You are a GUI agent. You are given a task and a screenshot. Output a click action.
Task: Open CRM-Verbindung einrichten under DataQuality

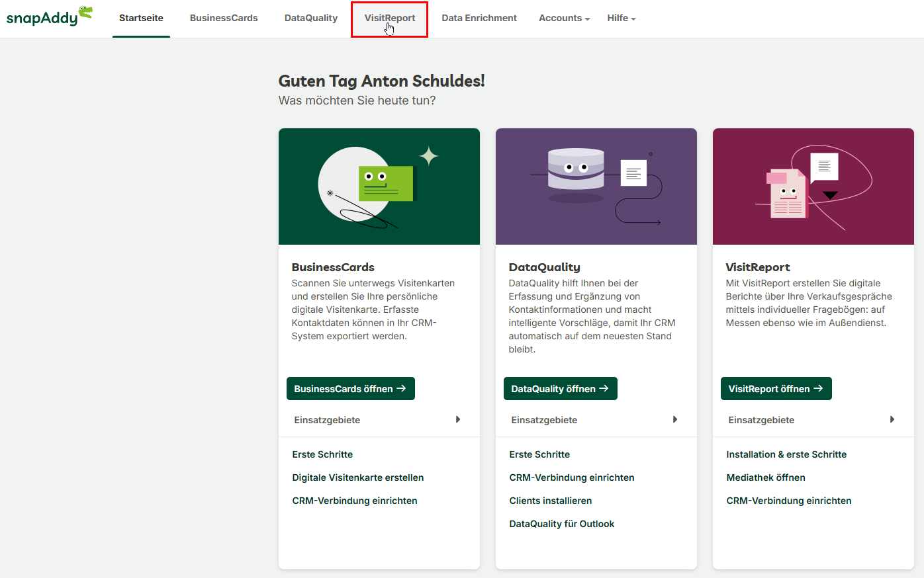tap(572, 477)
